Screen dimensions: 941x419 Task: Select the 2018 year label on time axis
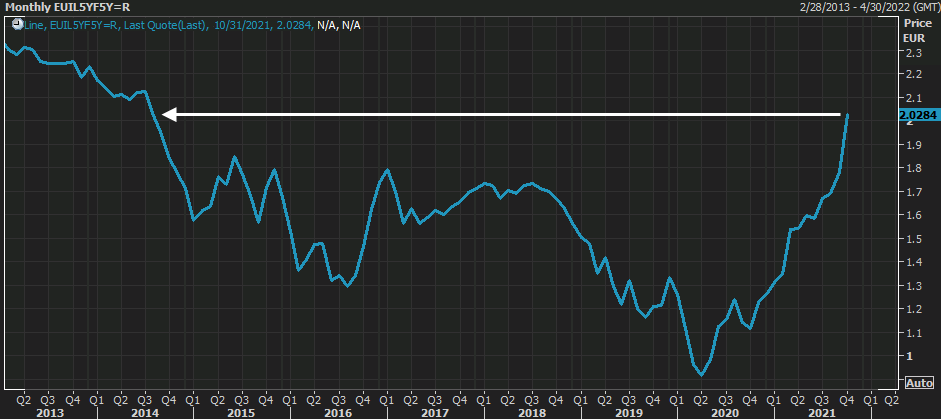(x=531, y=412)
